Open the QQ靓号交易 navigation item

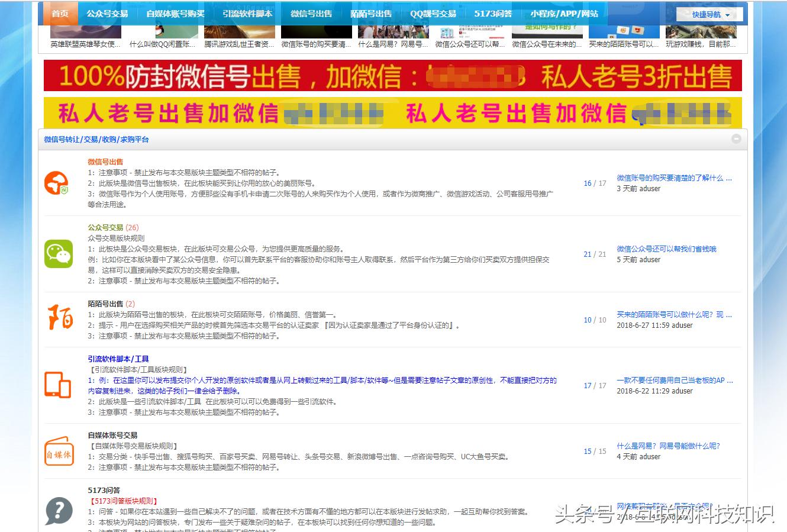click(434, 12)
